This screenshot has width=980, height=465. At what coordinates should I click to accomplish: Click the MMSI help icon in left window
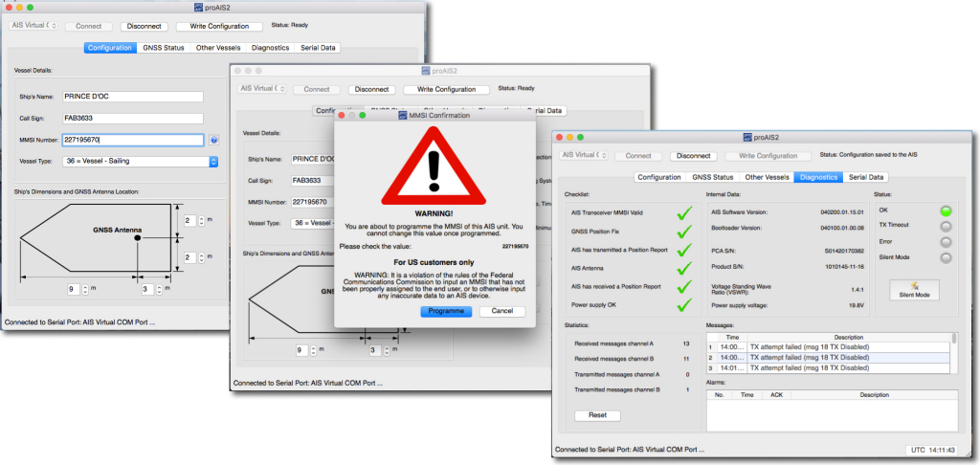(x=213, y=140)
